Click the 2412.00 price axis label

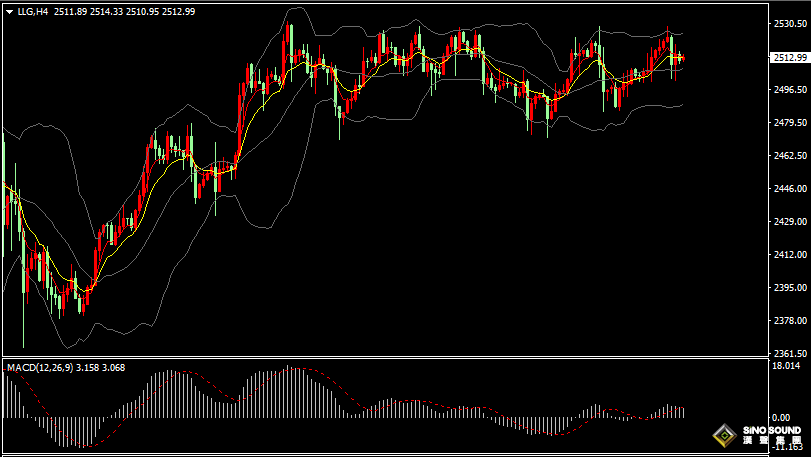tap(790, 255)
